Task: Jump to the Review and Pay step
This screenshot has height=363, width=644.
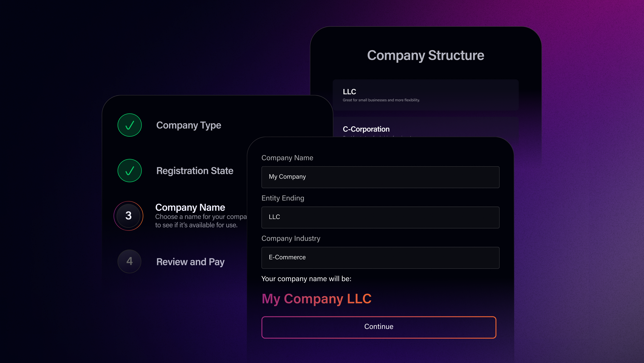Action: (190, 262)
